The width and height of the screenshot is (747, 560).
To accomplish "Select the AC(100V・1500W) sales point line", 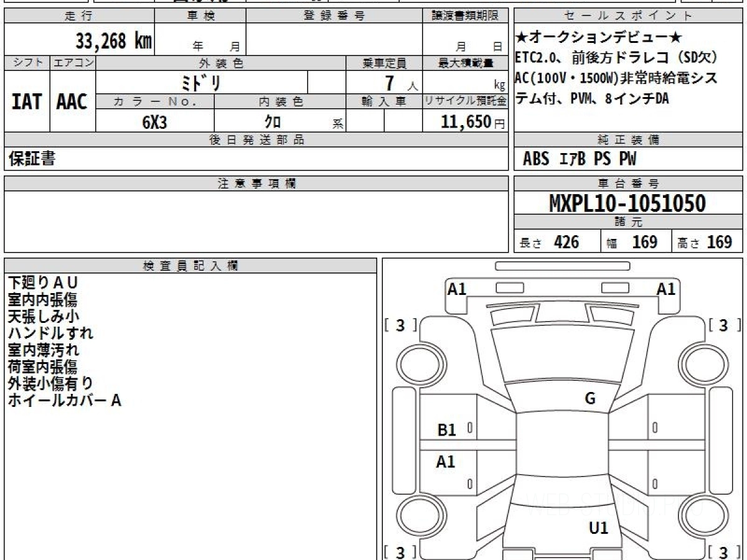I will coord(616,78).
